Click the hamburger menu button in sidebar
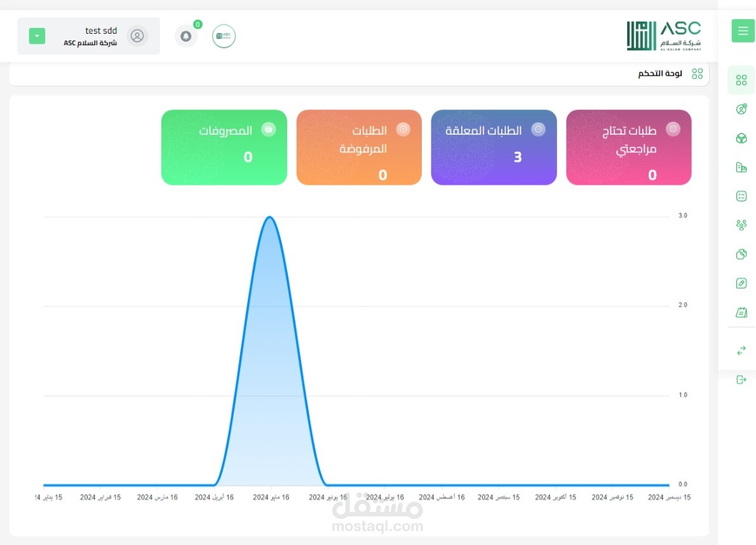 (743, 30)
